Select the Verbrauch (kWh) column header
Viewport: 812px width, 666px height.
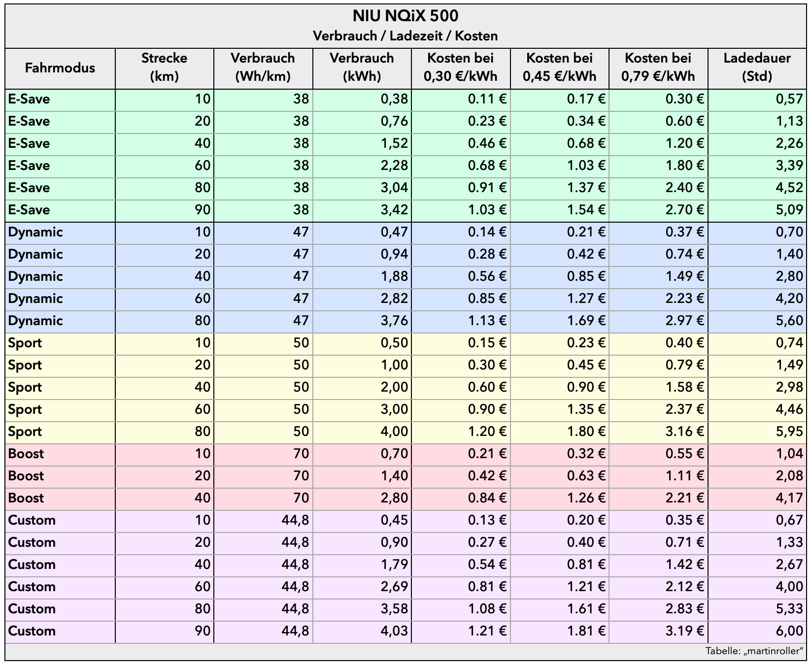362,67
